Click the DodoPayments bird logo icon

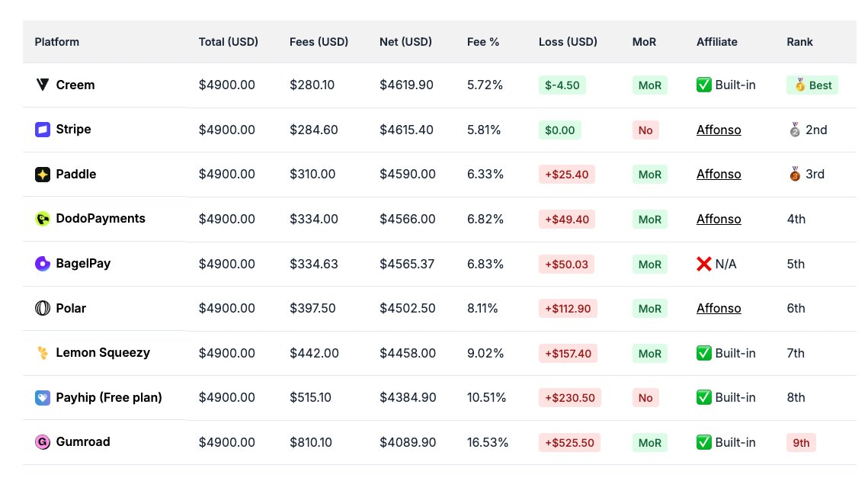[42, 219]
